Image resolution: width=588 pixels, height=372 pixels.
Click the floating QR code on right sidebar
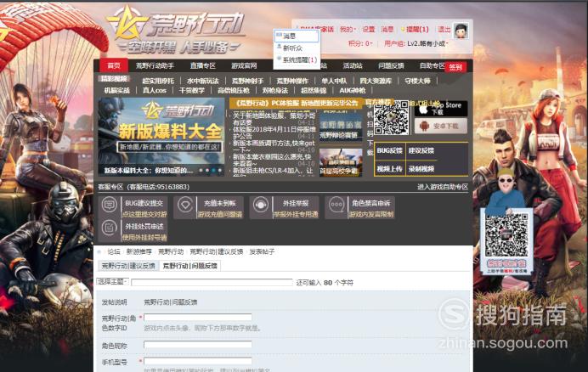[506, 235]
